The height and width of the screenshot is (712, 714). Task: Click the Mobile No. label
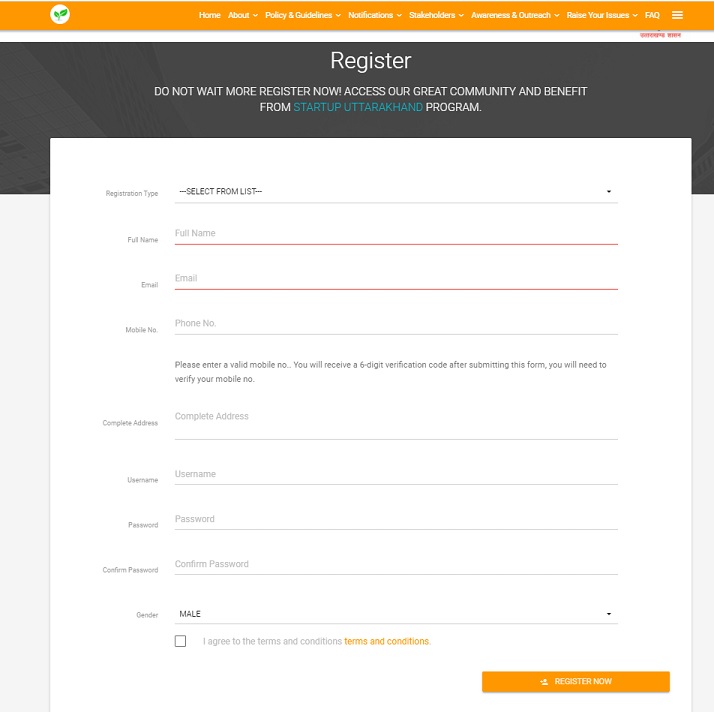click(x=142, y=330)
